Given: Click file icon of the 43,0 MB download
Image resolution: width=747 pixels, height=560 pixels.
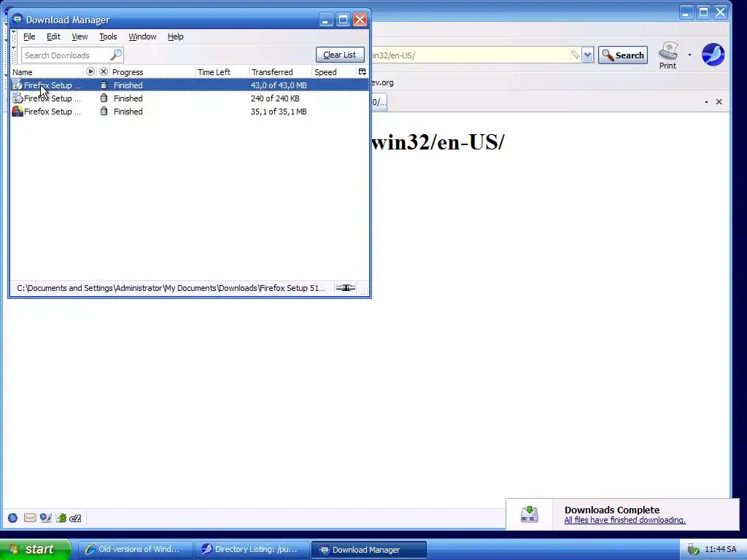Looking at the screenshot, I should point(18,85).
